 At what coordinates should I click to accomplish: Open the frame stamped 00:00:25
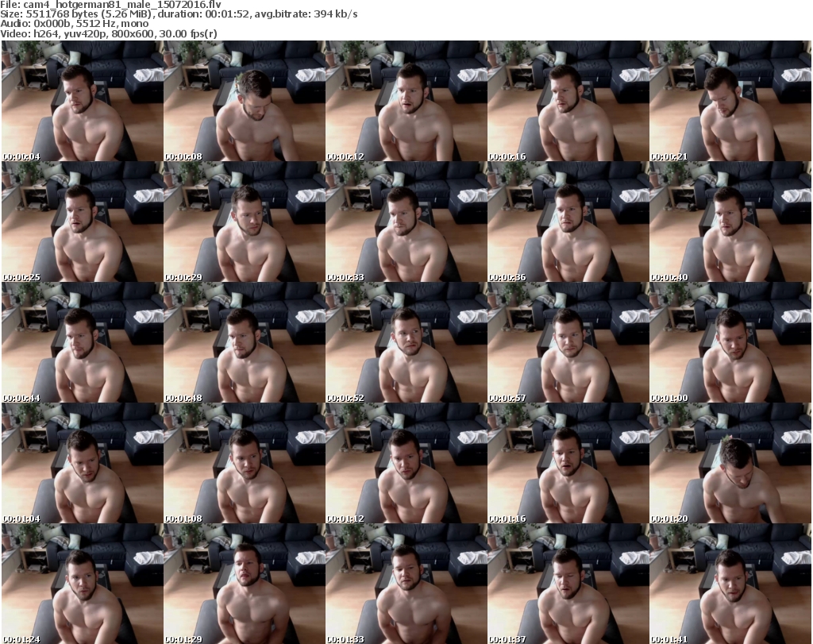point(83,222)
